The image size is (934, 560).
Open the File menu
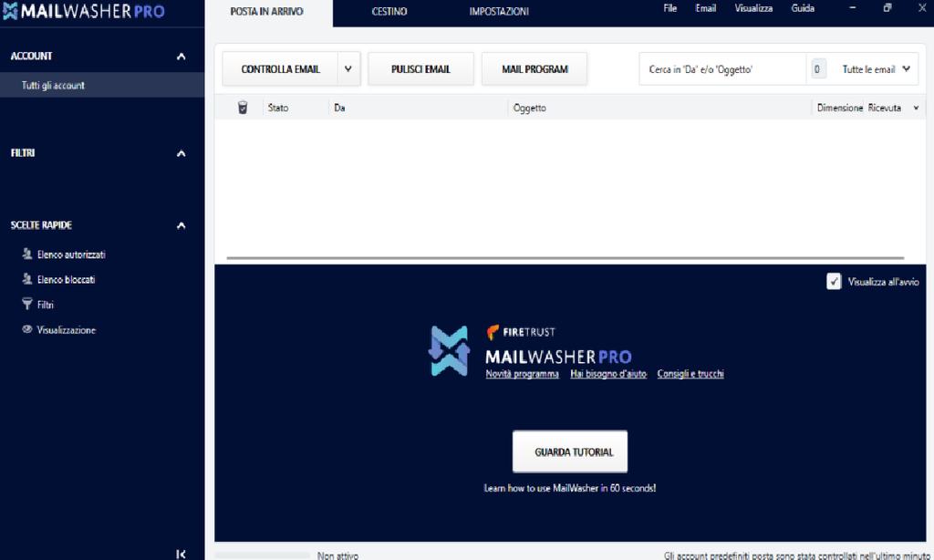[x=670, y=8]
